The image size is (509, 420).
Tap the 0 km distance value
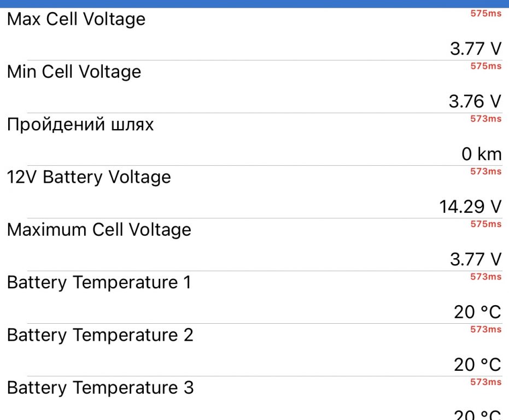pos(482,154)
